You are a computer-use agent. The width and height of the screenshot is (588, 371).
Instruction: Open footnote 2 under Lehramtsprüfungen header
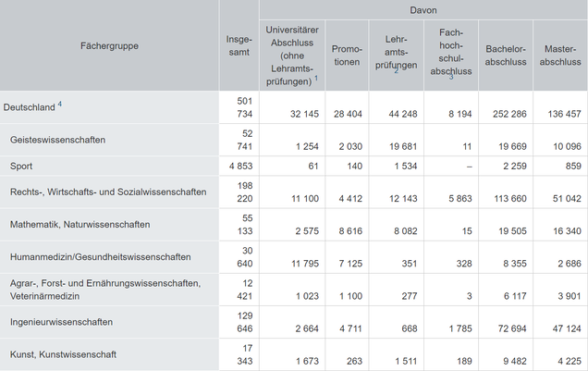tap(397, 71)
